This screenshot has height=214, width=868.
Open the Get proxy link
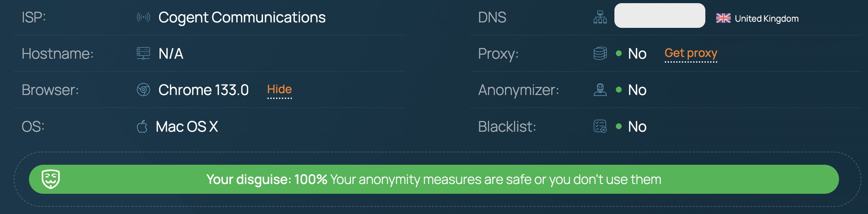pyautogui.click(x=690, y=53)
